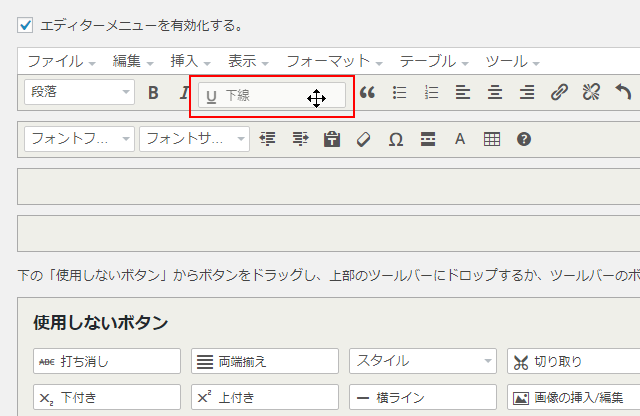
Task: Click the 切り取り button
Action: pos(572,361)
